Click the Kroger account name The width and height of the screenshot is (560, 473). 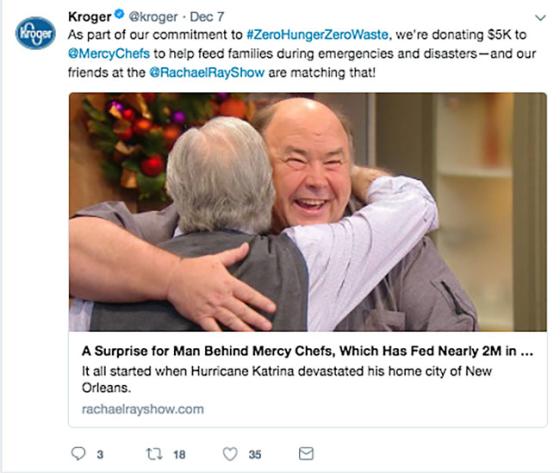[x=90, y=17]
